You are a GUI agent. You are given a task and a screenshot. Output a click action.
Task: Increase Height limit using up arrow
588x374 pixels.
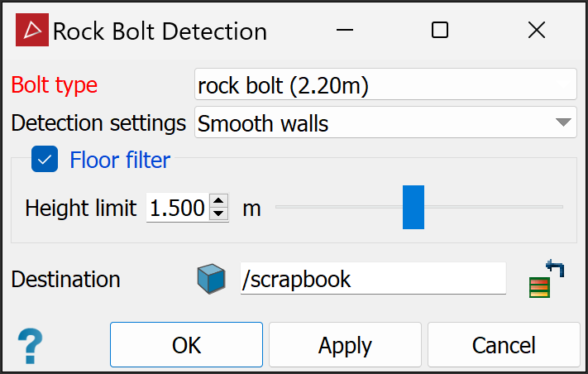(218, 201)
